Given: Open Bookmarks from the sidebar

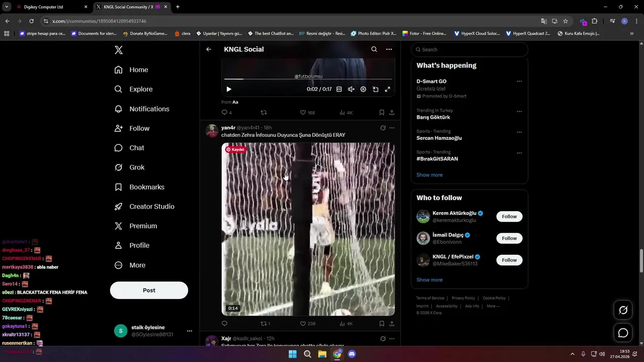Looking at the screenshot, I should [139, 187].
